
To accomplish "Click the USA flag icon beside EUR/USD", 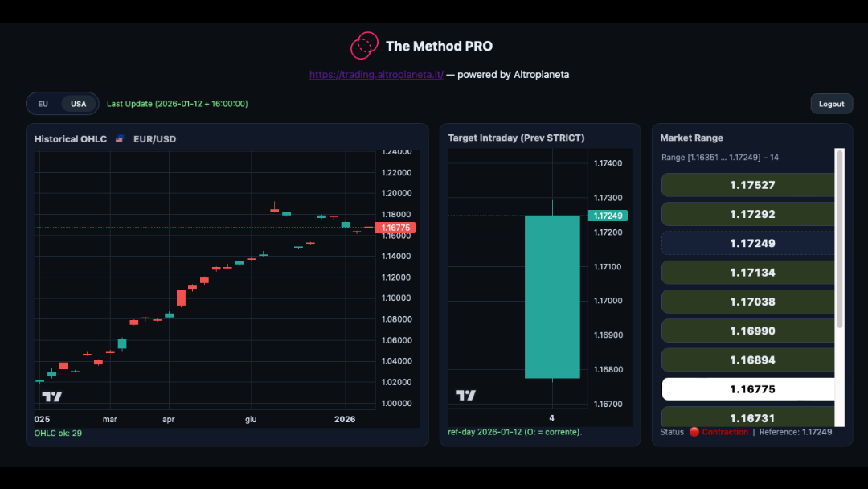I will coord(120,139).
